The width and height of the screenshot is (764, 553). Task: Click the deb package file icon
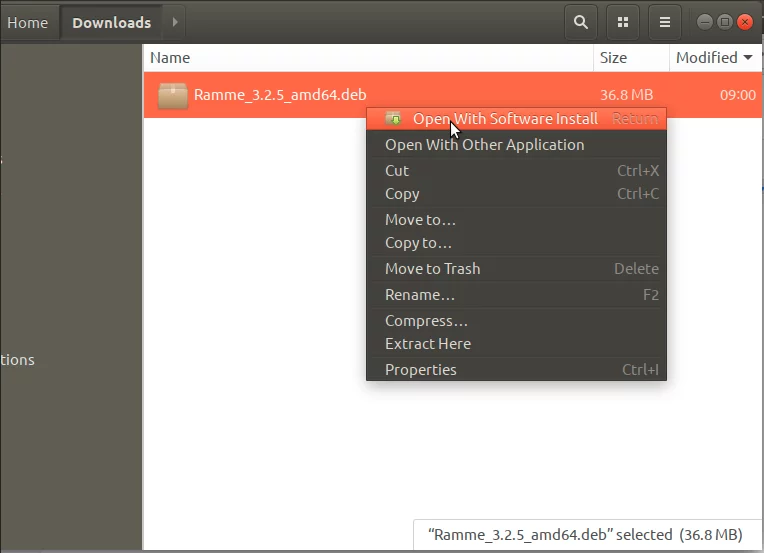(x=172, y=95)
